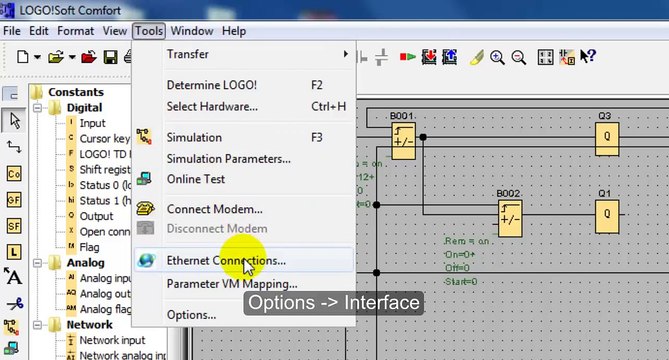The width and height of the screenshot is (669, 360).
Task: Select the text A annotation tool
Action: [13, 276]
